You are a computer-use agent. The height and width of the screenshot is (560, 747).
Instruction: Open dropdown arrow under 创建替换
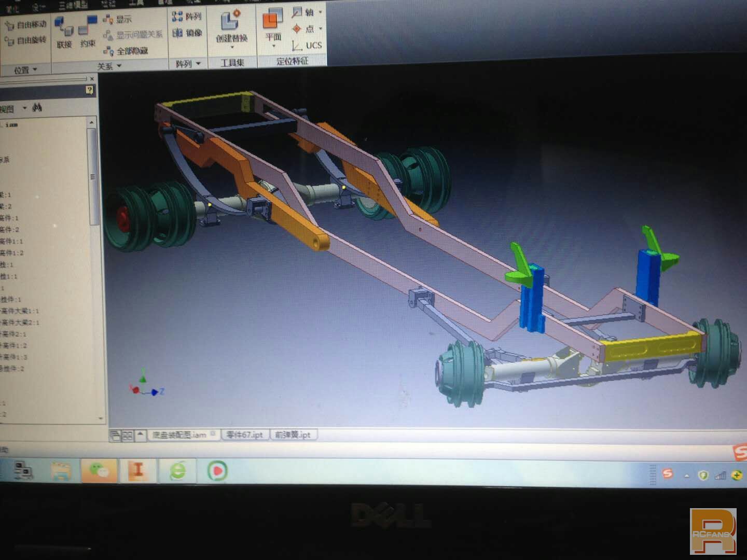click(x=232, y=47)
